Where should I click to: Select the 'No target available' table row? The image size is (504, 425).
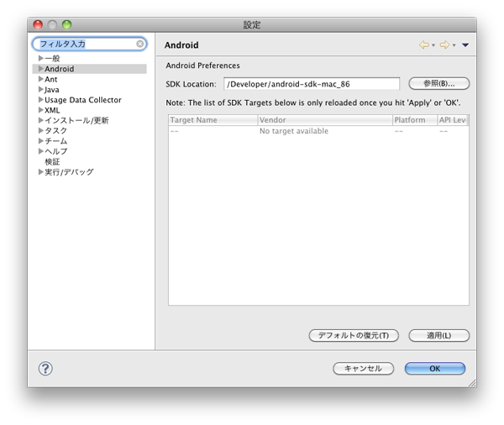pyautogui.click(x=318, y=131)
